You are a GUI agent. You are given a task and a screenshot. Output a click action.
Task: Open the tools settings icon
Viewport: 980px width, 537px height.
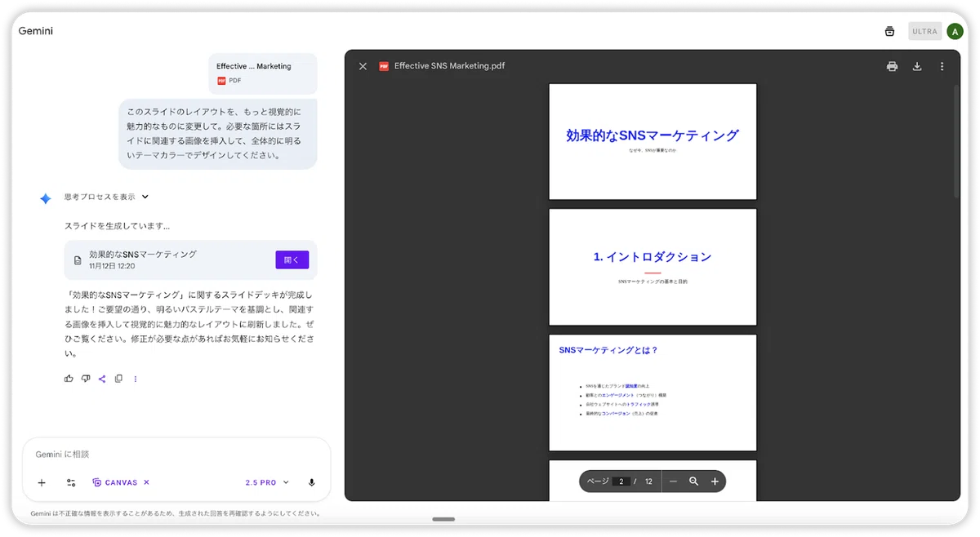coord(71,482)
